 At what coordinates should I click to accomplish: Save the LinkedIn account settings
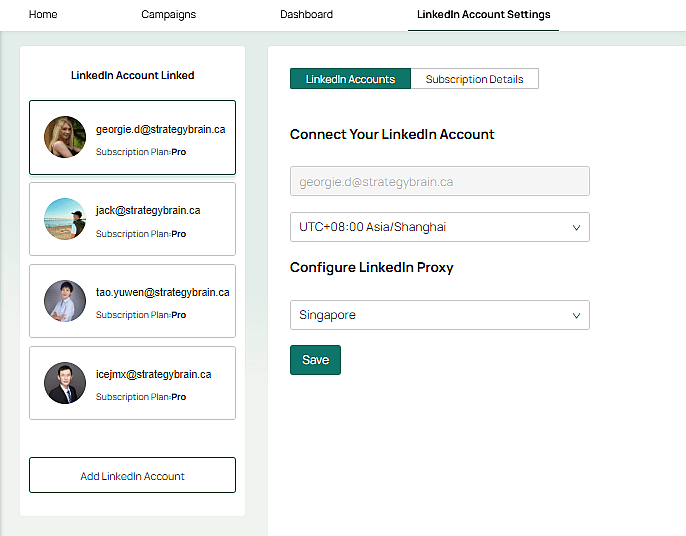tap(315, 360)
